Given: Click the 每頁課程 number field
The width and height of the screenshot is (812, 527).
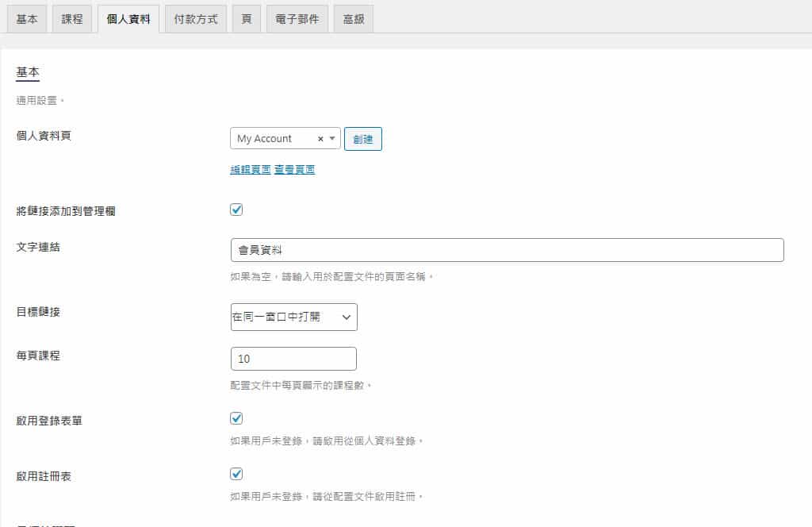Looking at the screenshot, I should pos(293,359).
